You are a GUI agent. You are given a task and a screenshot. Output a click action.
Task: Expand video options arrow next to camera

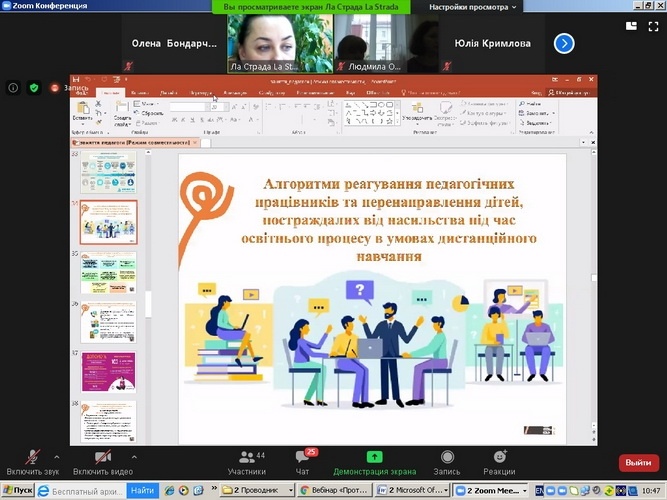(134, 455)
